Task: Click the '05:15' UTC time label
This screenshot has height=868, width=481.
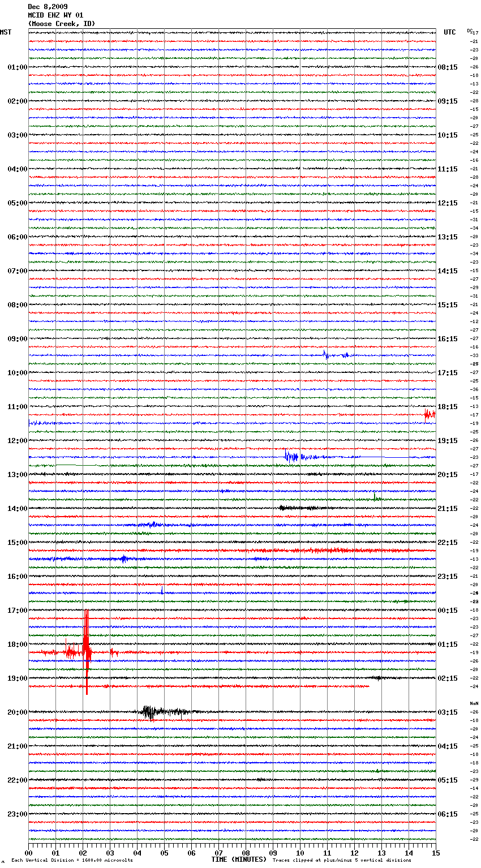Action: [448, 780]
